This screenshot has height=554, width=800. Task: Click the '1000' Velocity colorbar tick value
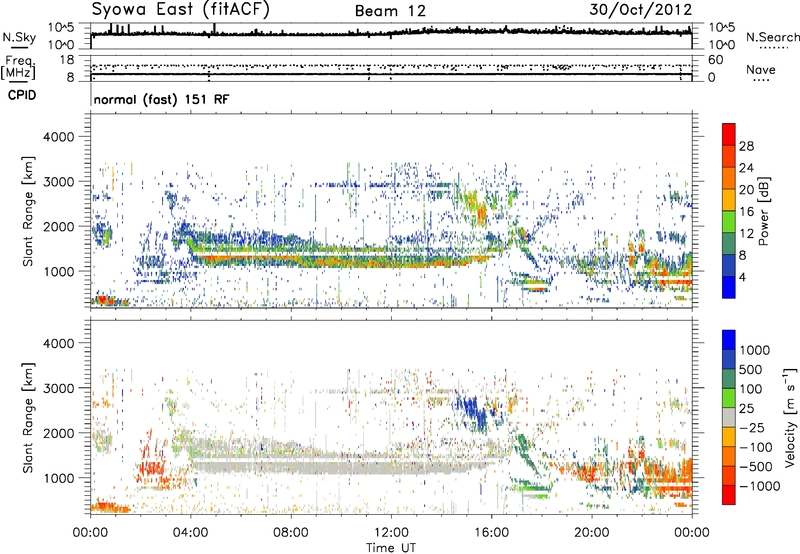coord(755,350)
